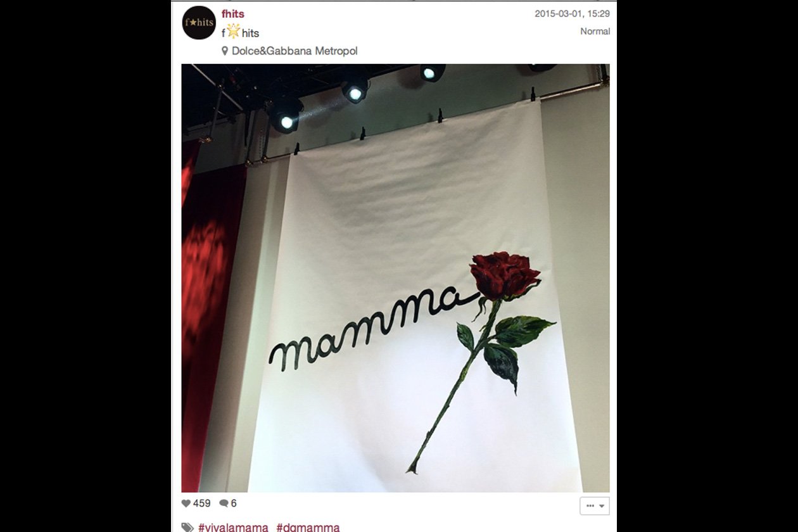Click the 6 comments count
The width and height of the screenshot is (798, 532).
(234, 503)
